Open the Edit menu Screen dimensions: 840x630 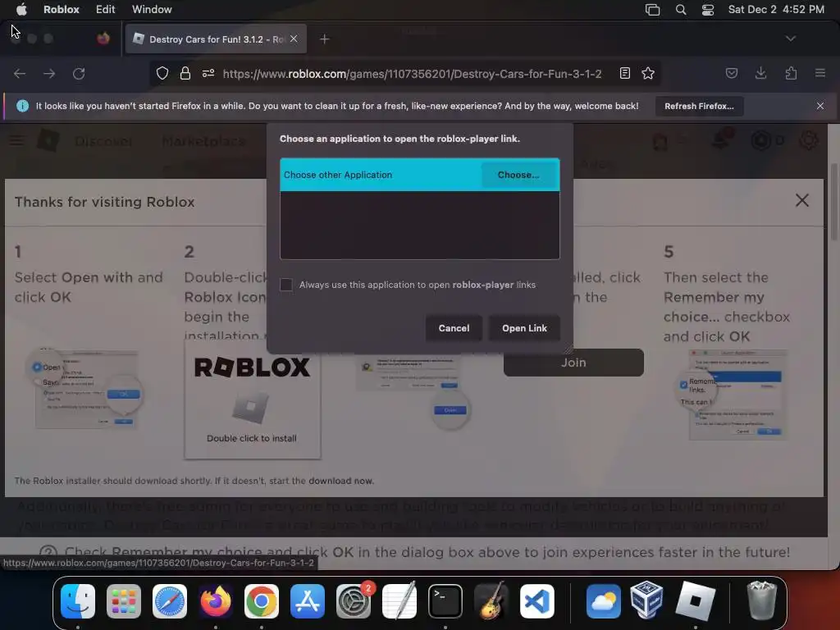click(x=105, y=9)
